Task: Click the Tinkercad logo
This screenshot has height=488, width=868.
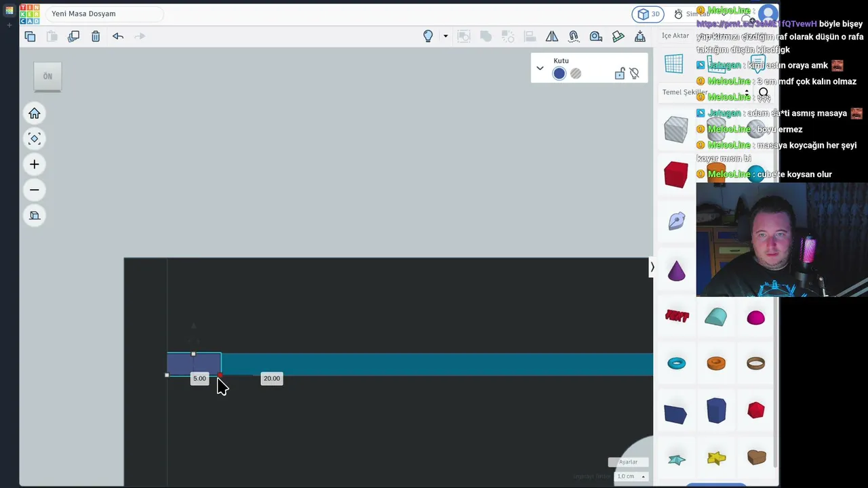Action: (30, 14)
